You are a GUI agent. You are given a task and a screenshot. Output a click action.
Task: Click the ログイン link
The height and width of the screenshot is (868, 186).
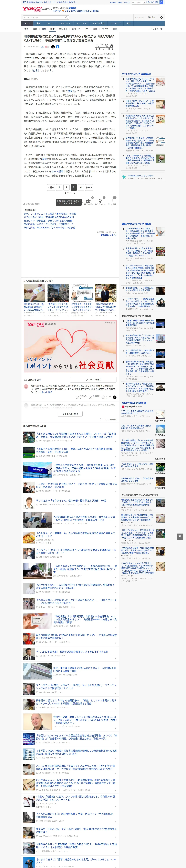[57, 11]
